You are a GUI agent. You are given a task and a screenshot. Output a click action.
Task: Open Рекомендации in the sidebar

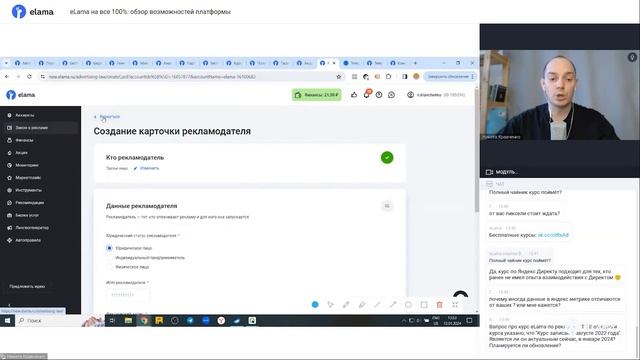point(29,203)
